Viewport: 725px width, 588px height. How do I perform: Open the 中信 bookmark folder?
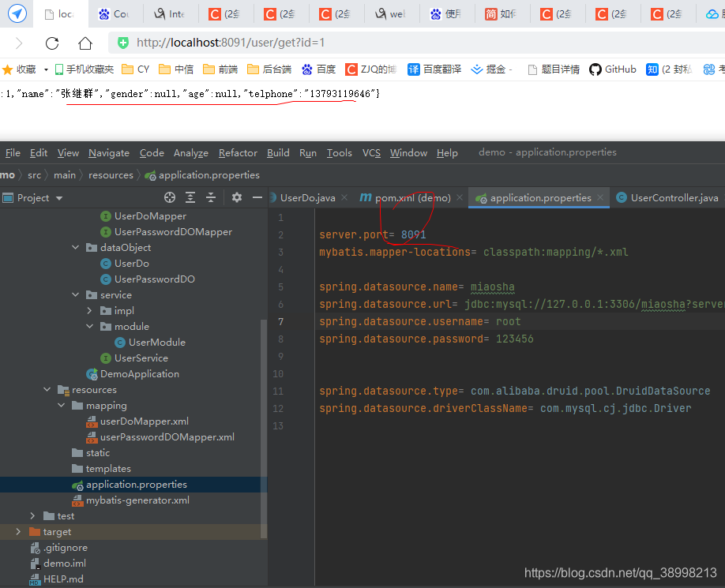pos(176,69)
